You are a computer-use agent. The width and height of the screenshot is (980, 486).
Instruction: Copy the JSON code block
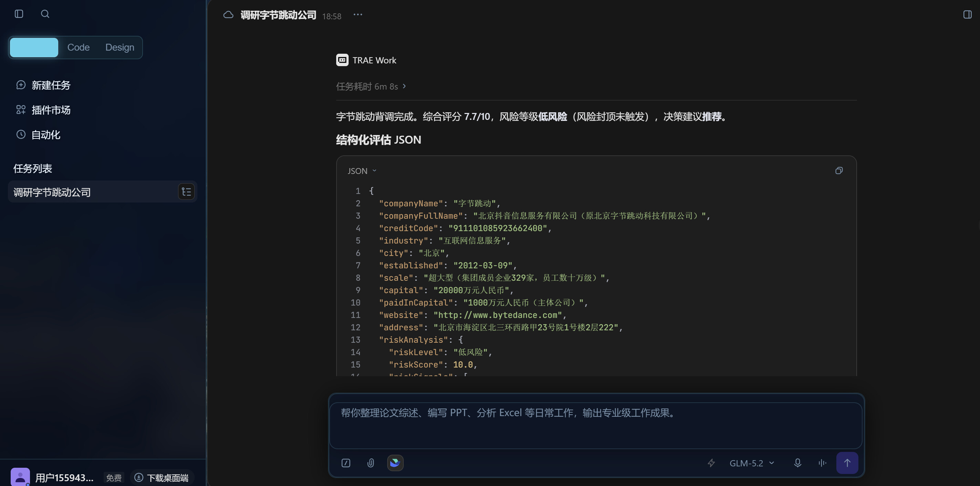point(839,171)
